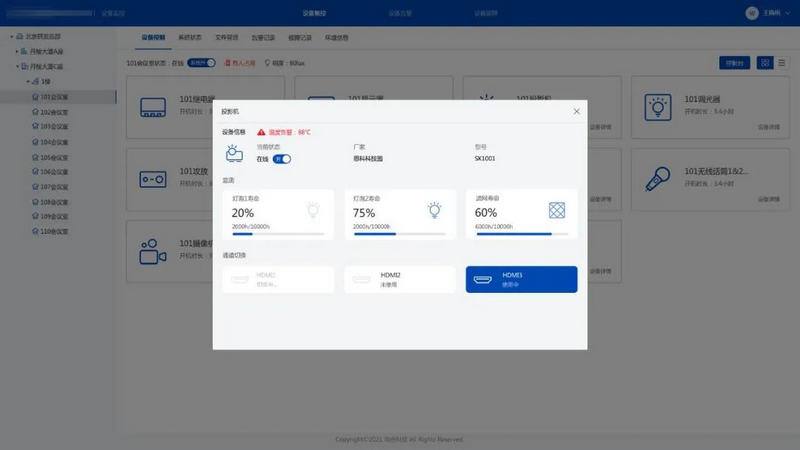Click the 北京研发总部 building icon in tree
Image resolution: width=800 pixels, height=450 pixels.
pyautogui.click(x=19, y=36)
